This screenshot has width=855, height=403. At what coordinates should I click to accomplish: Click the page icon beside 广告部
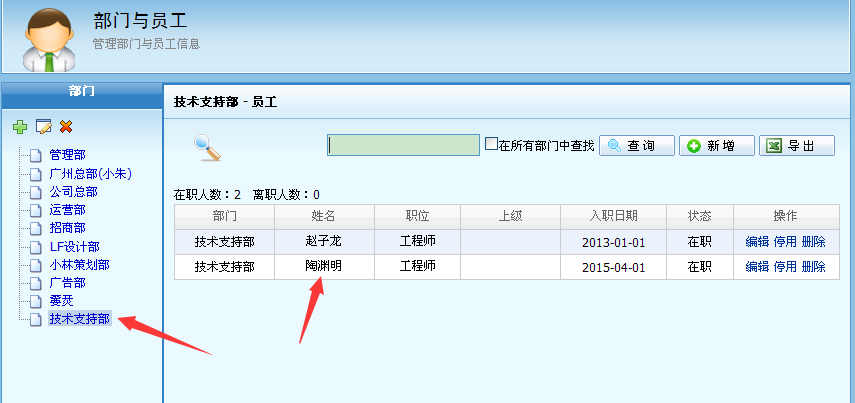tap(37, 283)
